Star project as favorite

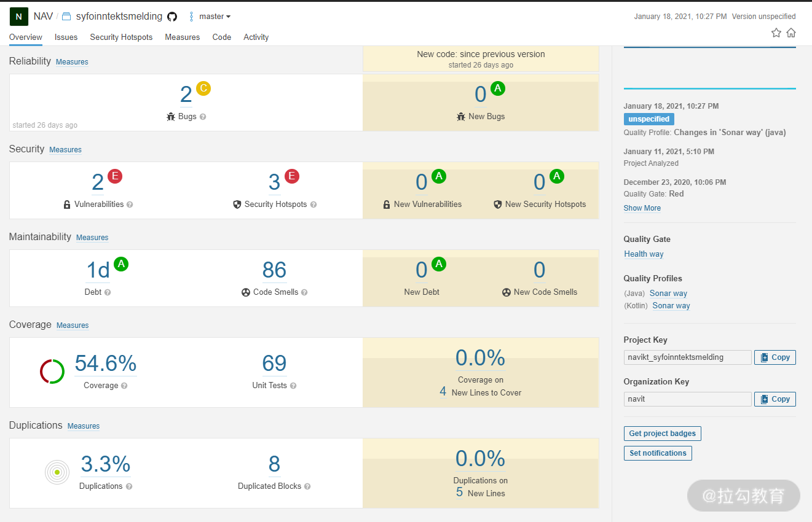pos(776,33)
